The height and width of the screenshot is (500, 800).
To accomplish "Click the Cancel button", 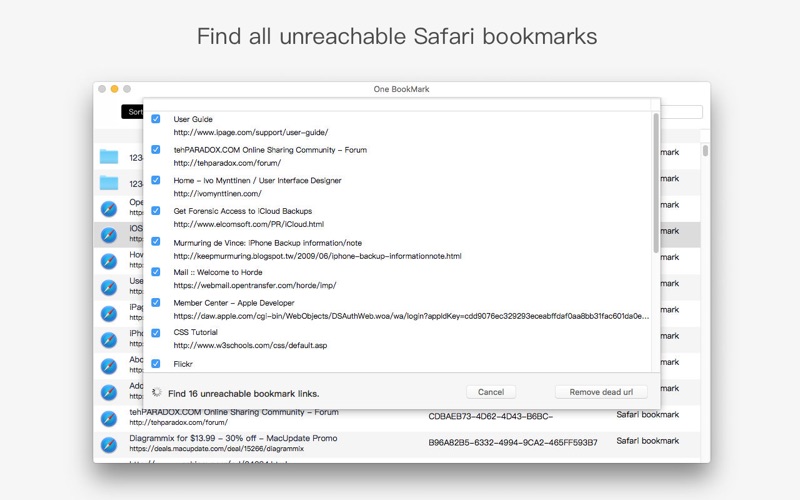I will 491,392.
